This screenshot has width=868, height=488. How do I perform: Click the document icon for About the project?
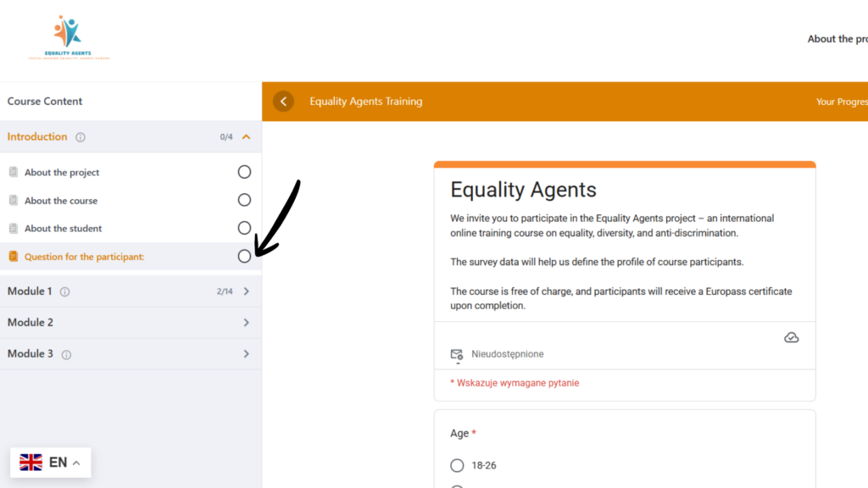pyautogui.click(x=13, y=173)
